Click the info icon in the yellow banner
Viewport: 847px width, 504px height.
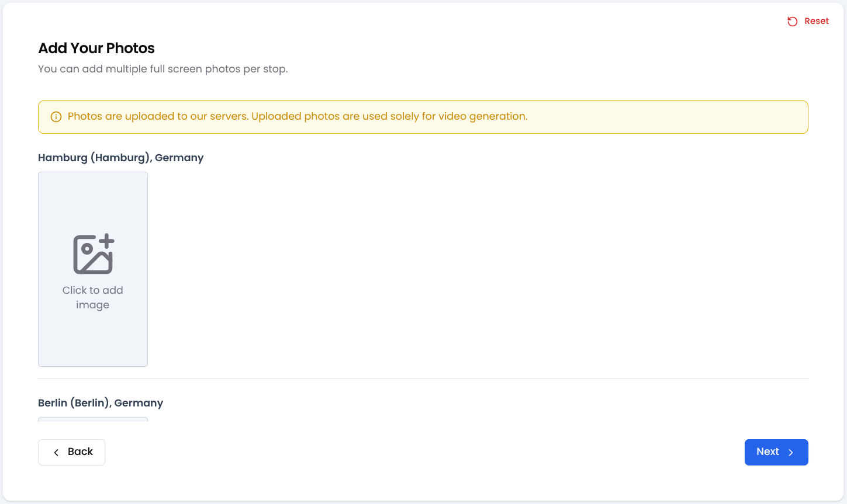[x=56, y=117]
